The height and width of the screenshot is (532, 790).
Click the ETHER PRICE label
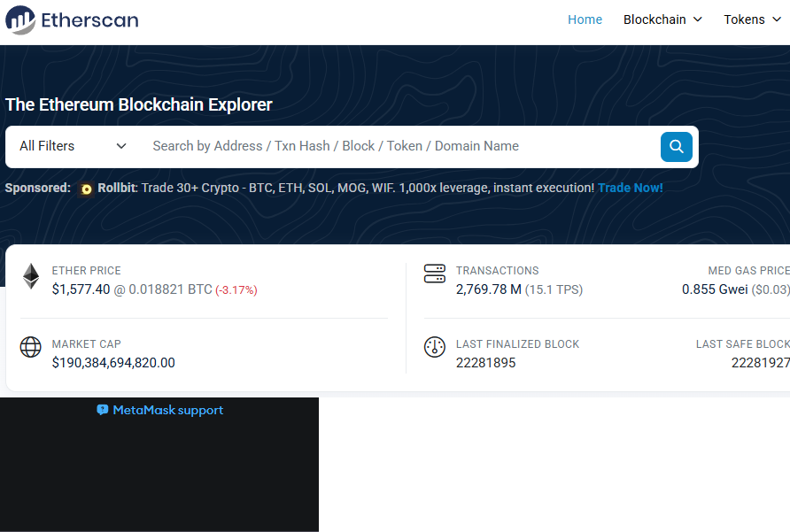tap(86, 271)
